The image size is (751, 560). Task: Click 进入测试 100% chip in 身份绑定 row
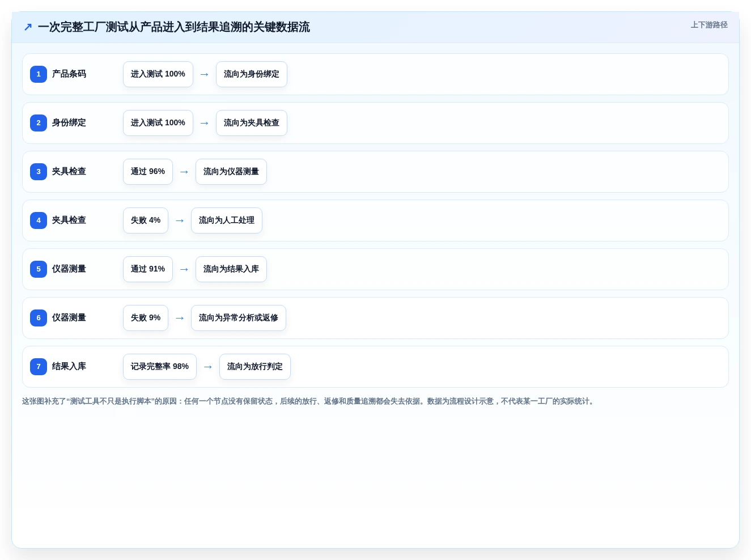158,123
